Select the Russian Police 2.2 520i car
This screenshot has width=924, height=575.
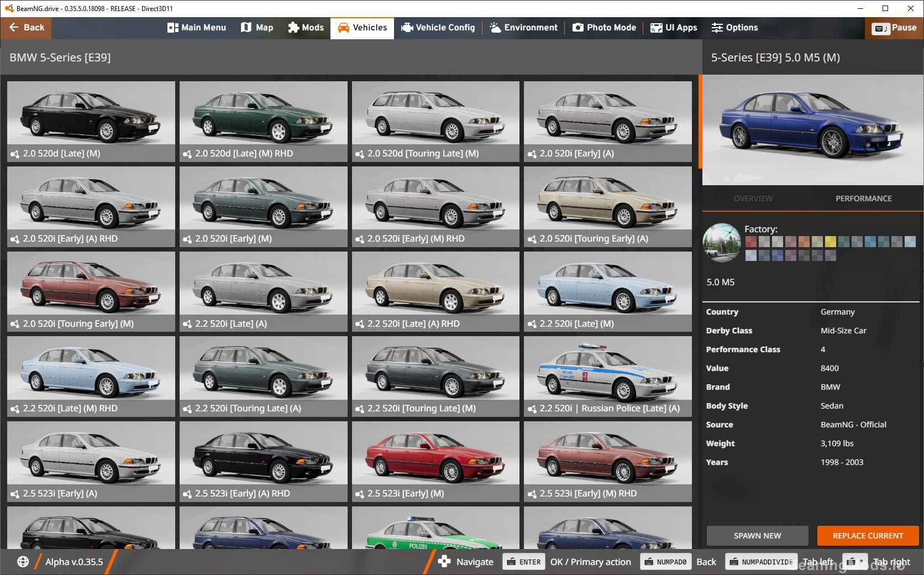608,377
